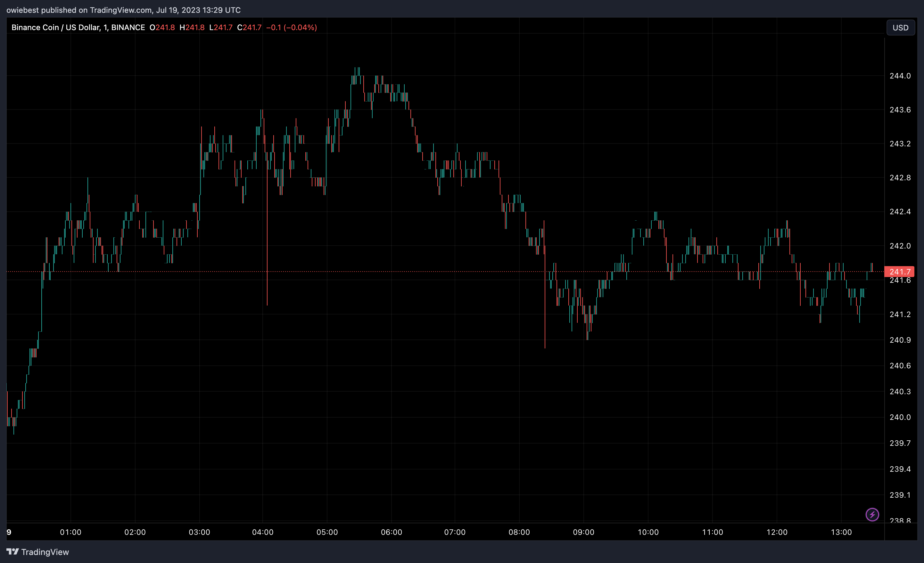Click the 04:00 time axis label

tap(262, 532)
